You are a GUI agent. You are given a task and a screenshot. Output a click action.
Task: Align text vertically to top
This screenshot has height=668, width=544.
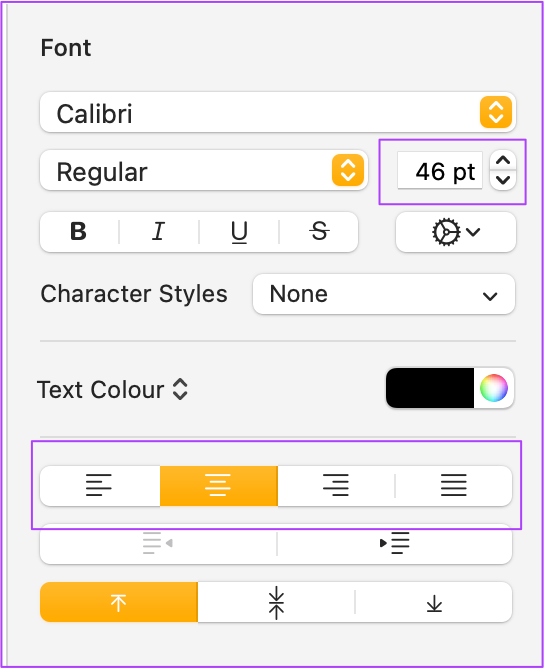[x=119, y=602]
